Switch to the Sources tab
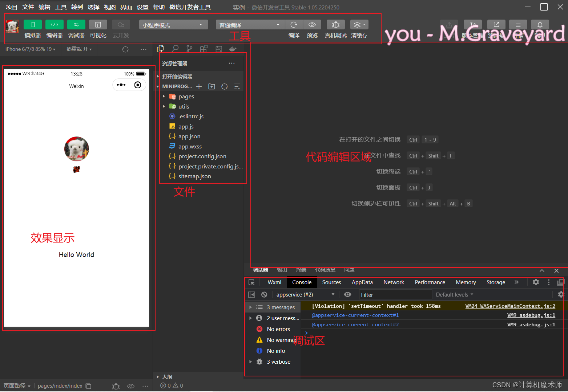The height and width of the screenshot is (392, 568). tap(331, 282)
